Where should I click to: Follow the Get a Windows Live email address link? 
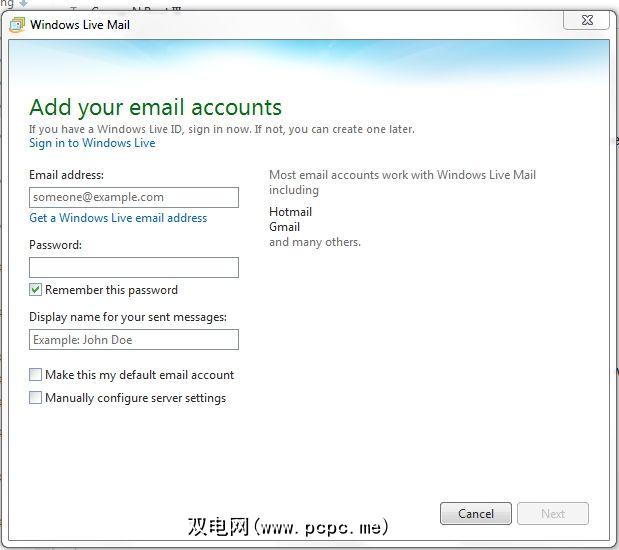pos(118,218)
